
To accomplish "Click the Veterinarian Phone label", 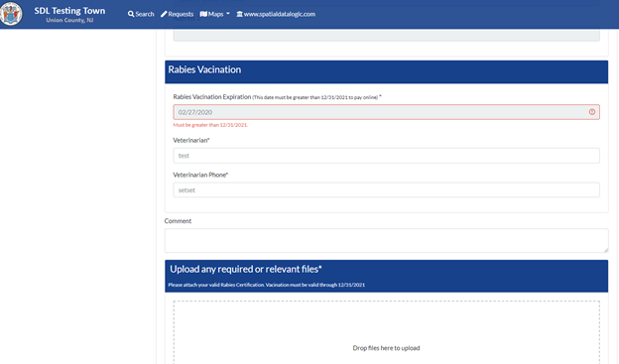I will (200, 175).
